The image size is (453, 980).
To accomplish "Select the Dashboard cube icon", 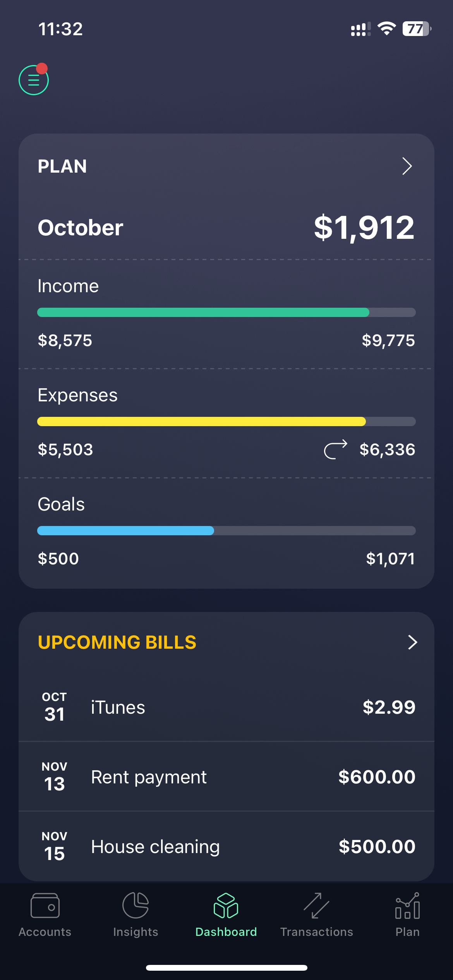I will point(226,906).
